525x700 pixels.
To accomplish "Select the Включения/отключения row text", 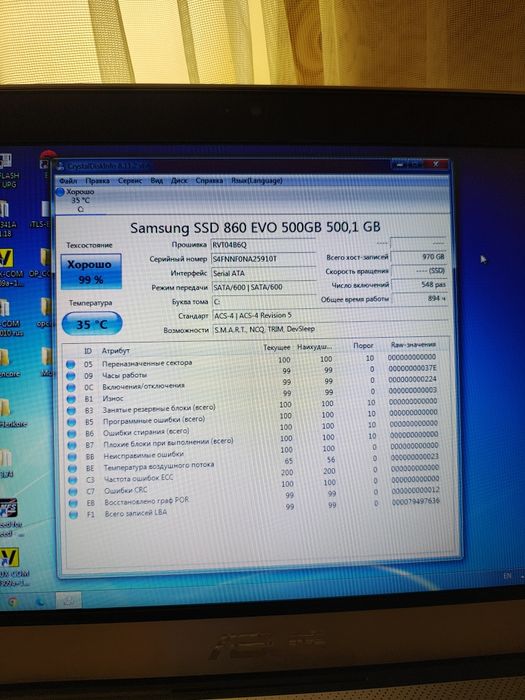I will [x=144, y=386].
